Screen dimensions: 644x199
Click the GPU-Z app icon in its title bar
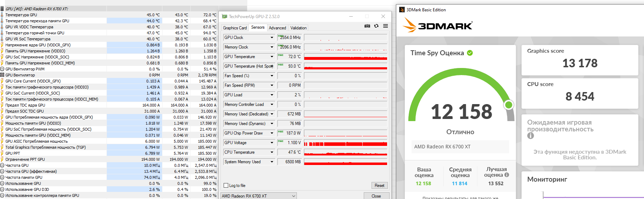coord(224,16)
